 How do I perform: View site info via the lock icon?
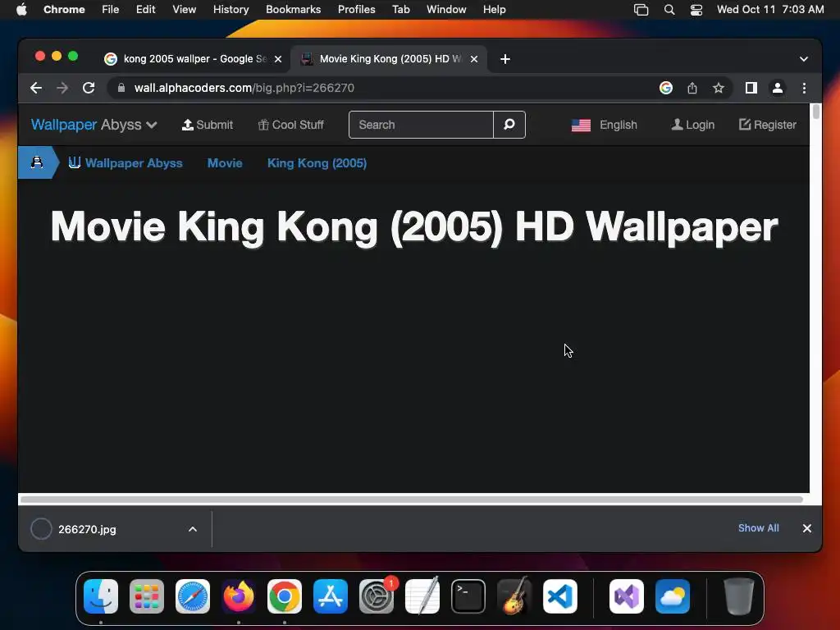pyautogui.click(x=121, y=88)
